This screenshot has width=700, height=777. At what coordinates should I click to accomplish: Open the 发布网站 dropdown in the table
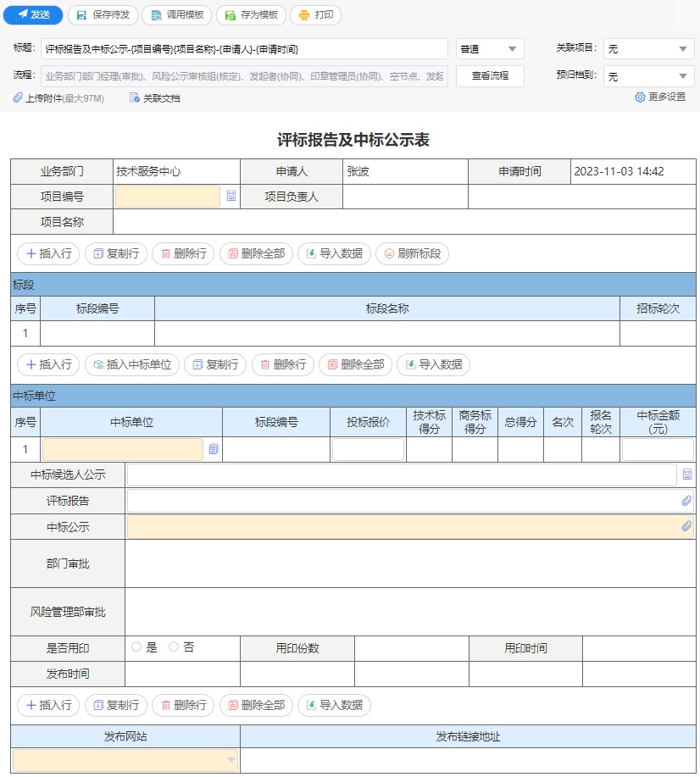(x=125, y=760)
